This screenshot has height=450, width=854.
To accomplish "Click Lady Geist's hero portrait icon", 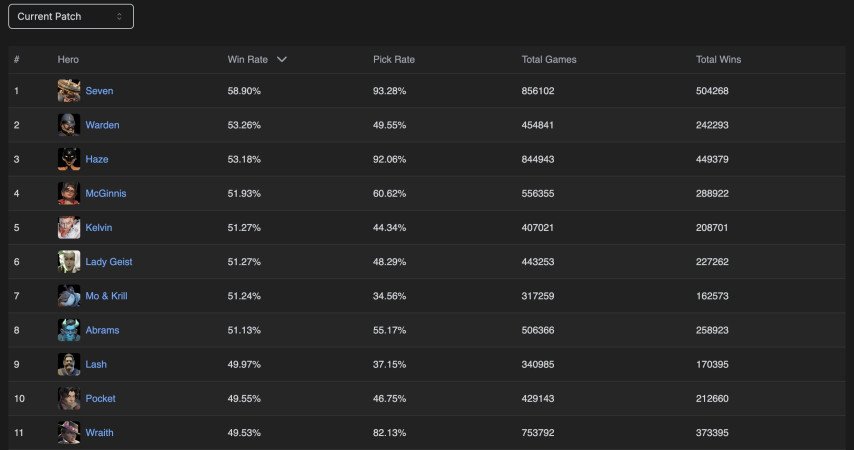I will 69,262.
